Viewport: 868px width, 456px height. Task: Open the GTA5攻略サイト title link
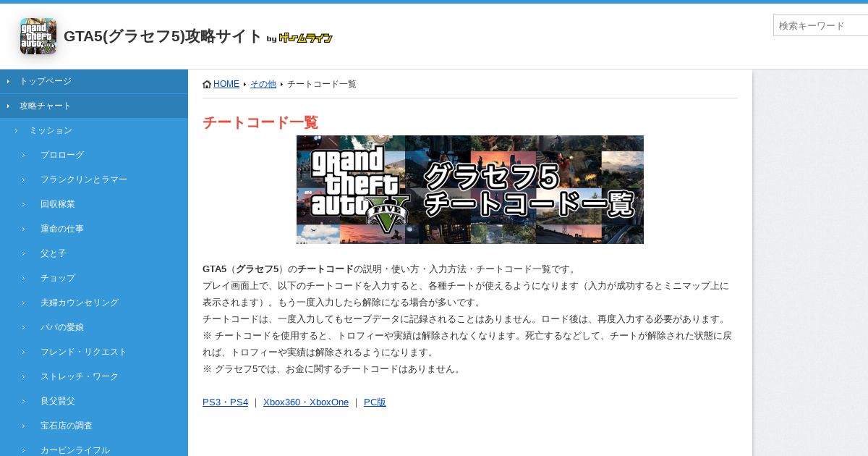pyautogui.click(x=163, y=36)
